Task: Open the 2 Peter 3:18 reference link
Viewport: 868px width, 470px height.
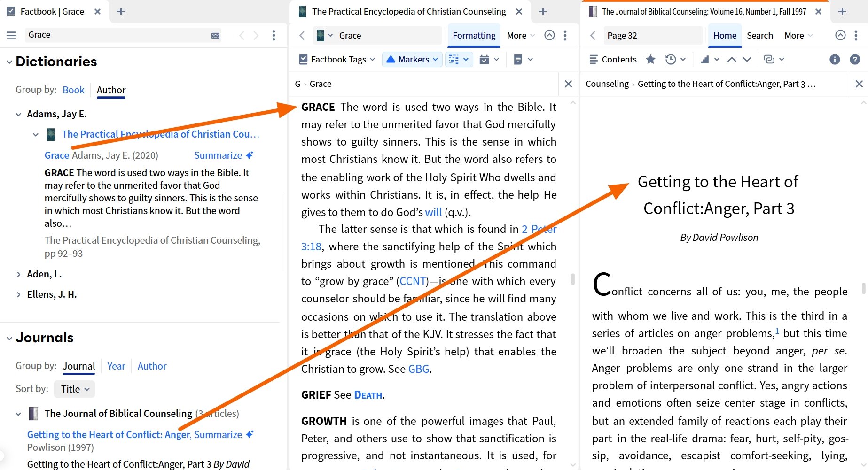Action: pyautogui.click(x=539, y=229)
